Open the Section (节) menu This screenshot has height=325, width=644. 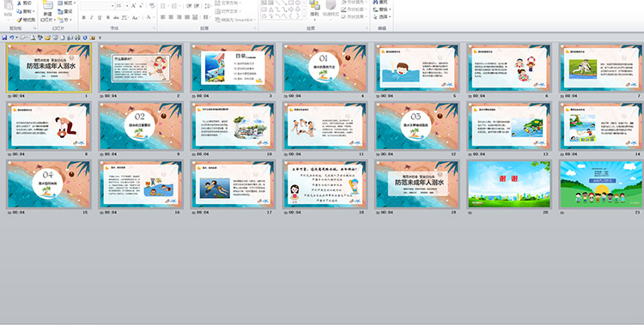click(64, 20)
